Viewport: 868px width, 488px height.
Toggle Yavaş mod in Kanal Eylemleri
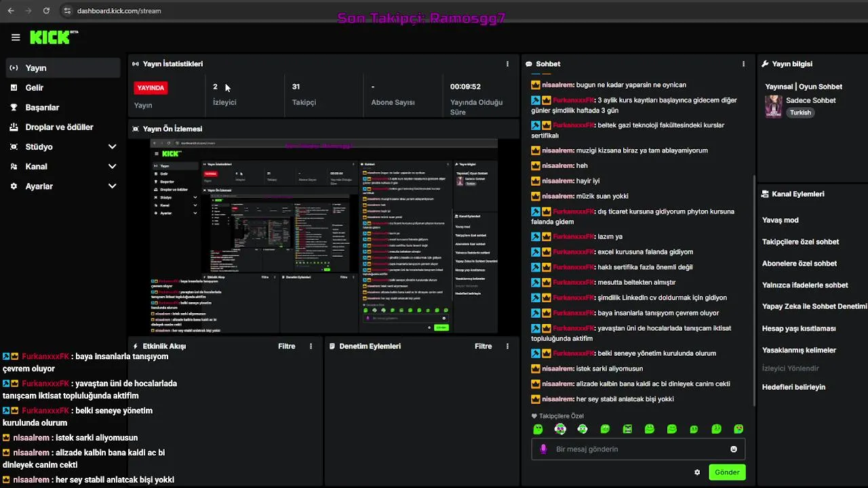(x=781, y=220)
